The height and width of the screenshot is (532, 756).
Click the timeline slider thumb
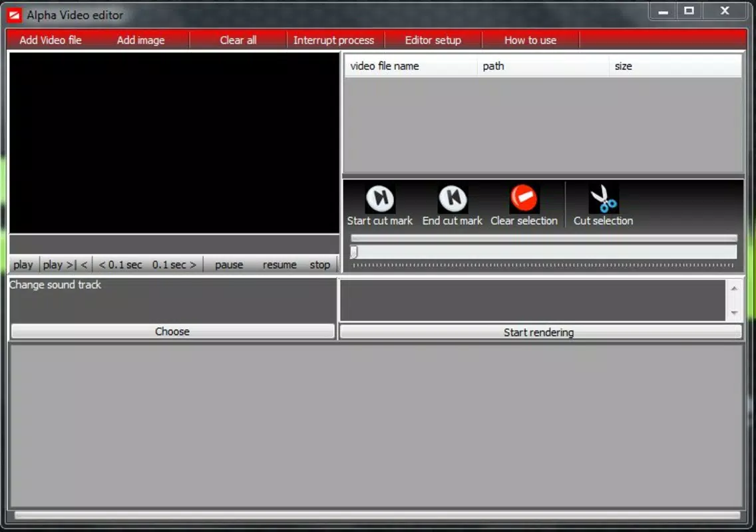pos(354,251)
